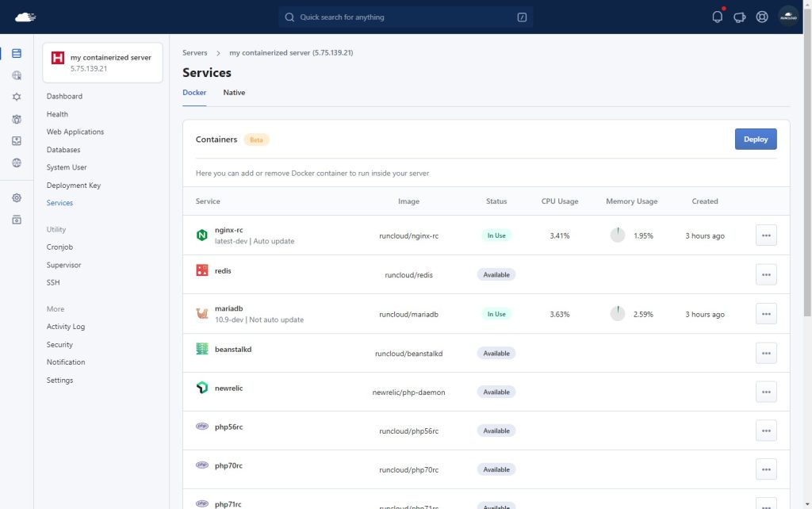Click newrelic/php-daemon image text
Screen dimensions: 812x509
point(408,392)
